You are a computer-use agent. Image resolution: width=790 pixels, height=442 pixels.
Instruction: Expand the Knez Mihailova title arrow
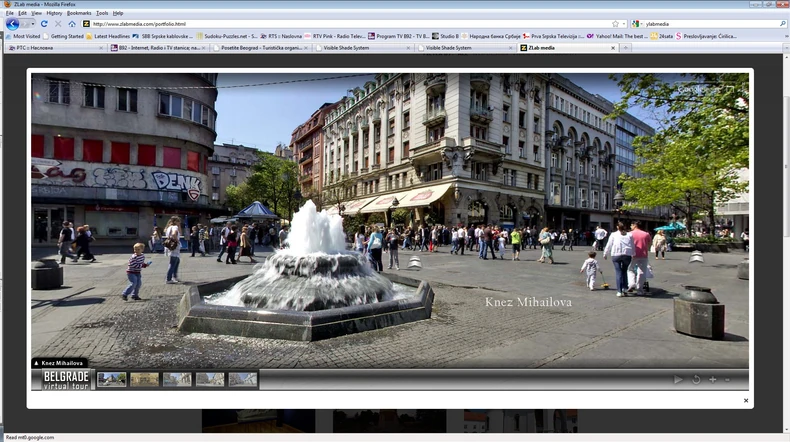pyautogui.click(x=37, y=363)
